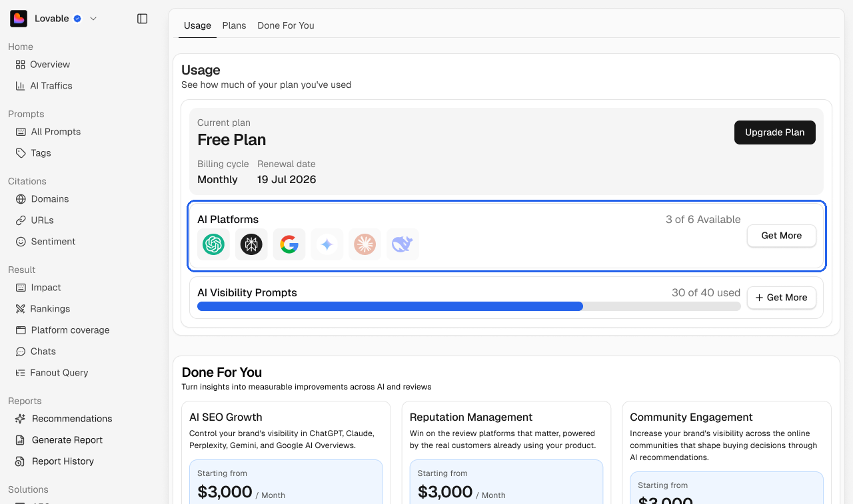The image size is (853, 504).
Task: Click the Reputation Management card title
Action: point(471,417)
